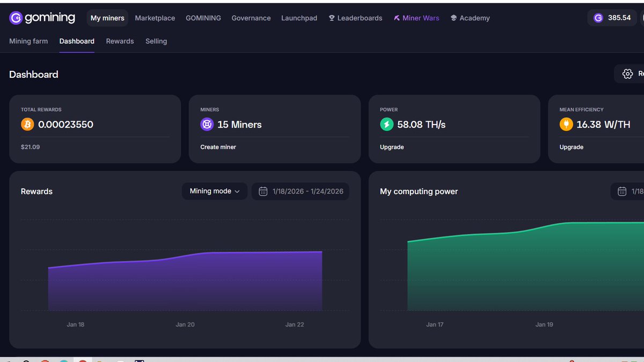Open the Governance section

[251, 18]
